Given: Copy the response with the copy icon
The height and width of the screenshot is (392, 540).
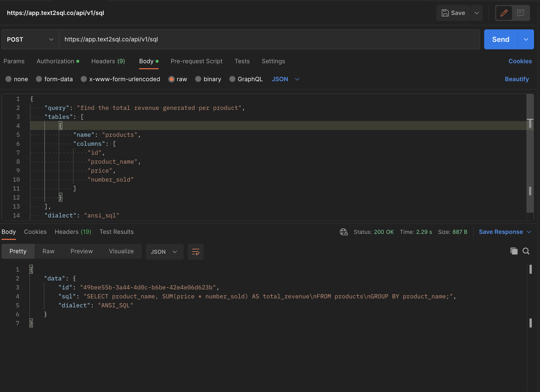Looking at the screenshot, I should 514,251.
